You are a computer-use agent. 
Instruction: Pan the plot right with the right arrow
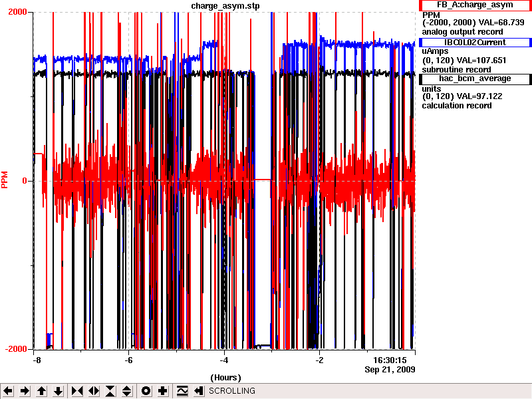25,391
